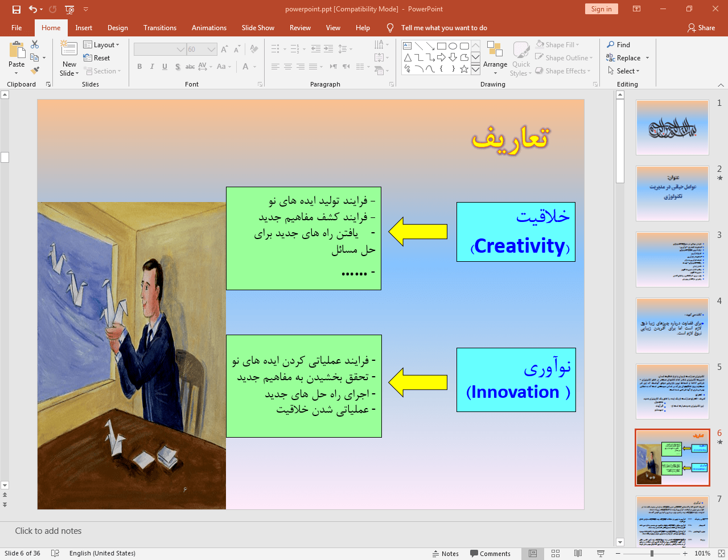The width and height of the screenshot is (728, 560).
Task: Toggle italic formatting
Action: 151,67
